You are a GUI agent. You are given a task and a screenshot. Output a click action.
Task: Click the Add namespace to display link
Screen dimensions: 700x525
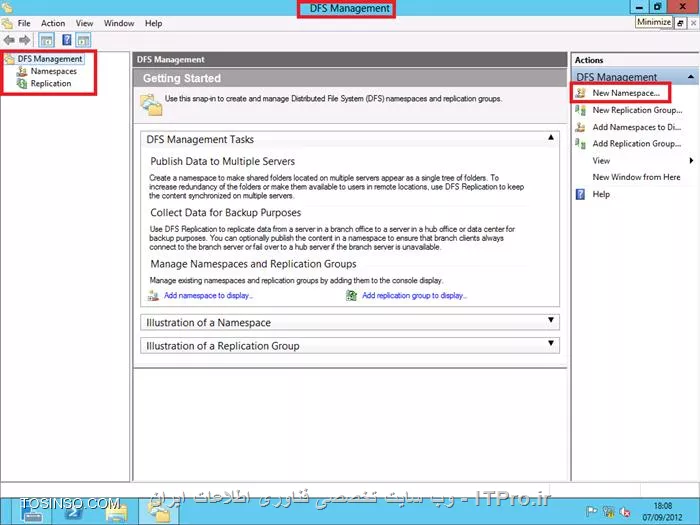pos(208,296)
